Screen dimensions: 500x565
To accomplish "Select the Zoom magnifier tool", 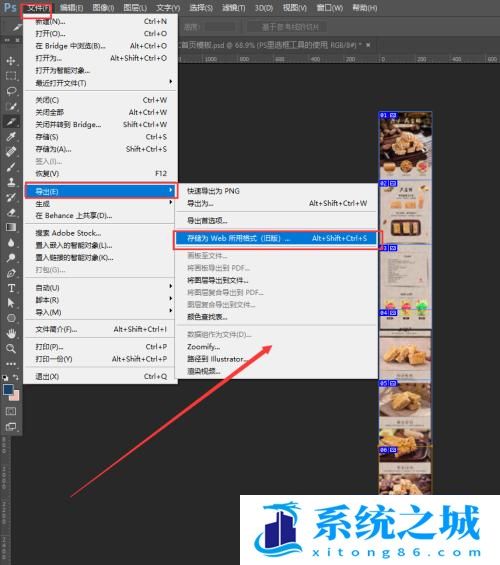I will click(x=11, y=348).
